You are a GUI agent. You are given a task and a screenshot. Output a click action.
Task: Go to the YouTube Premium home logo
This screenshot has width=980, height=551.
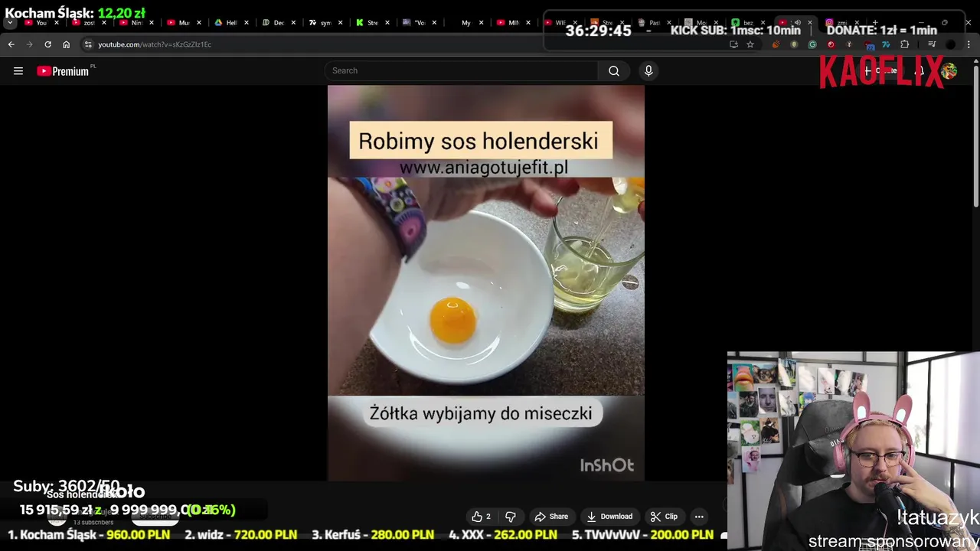pyautogui.click(x=63, y=71)
